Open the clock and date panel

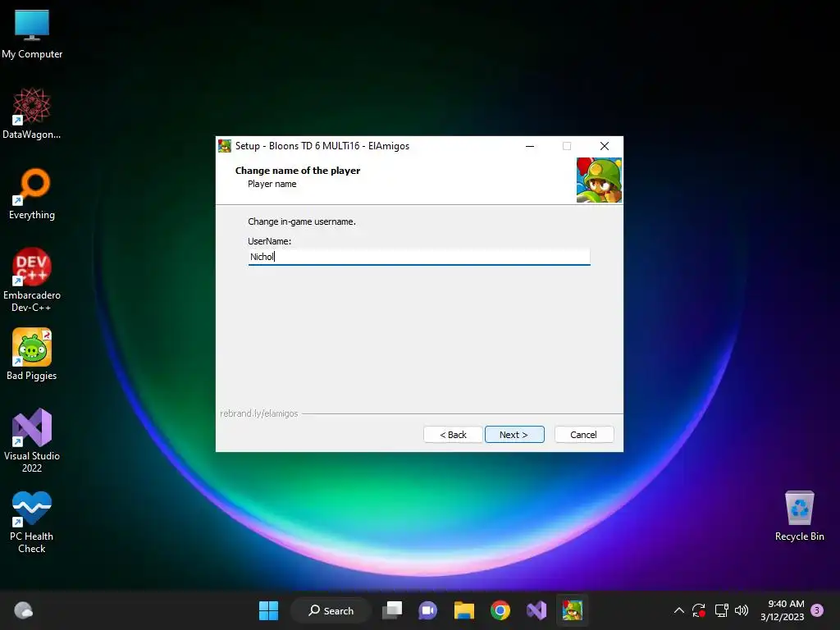tap(782, 610)
